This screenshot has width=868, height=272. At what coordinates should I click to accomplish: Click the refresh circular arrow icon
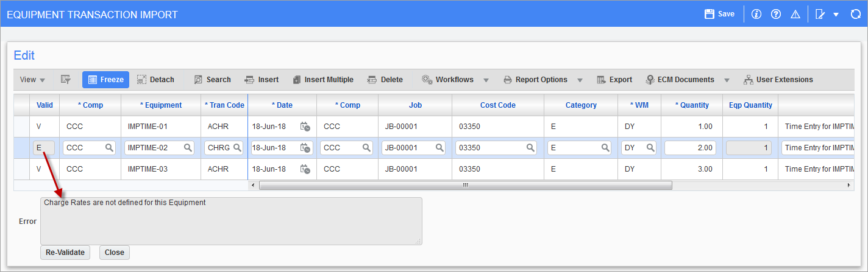point(855,14)
